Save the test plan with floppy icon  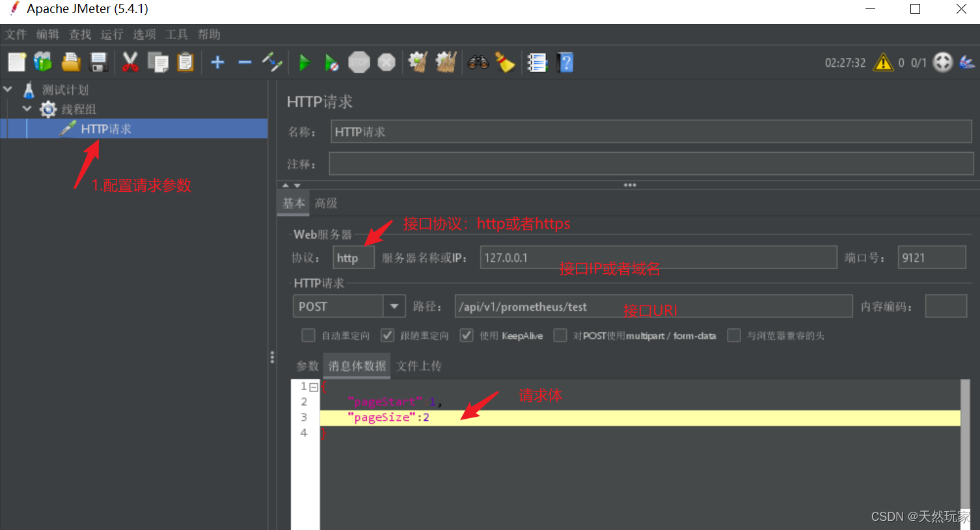98,62
